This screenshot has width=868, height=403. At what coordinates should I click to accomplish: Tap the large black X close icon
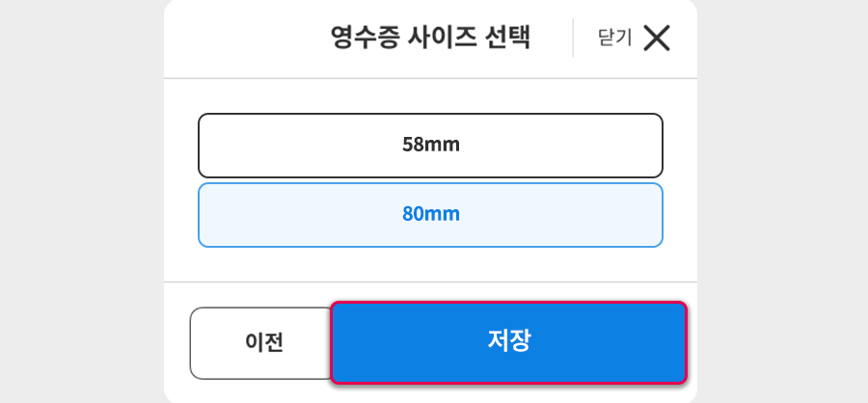click(657, 39)
